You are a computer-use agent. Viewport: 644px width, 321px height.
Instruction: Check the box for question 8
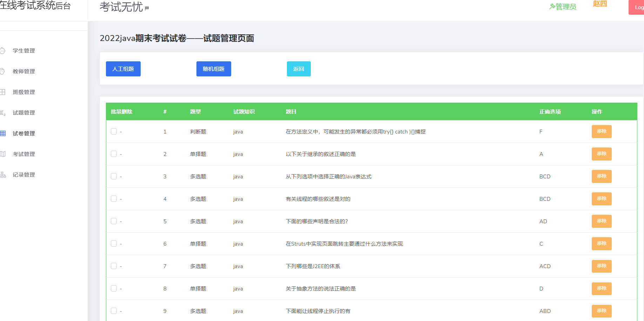(x=114, y=288)
